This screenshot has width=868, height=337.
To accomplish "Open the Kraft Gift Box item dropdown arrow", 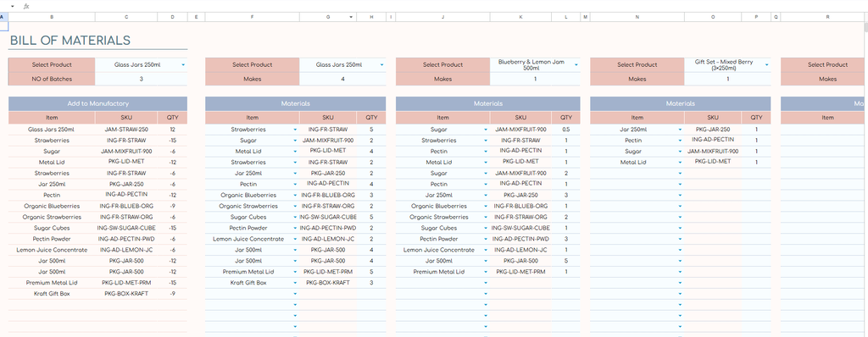I will (295, 283).
